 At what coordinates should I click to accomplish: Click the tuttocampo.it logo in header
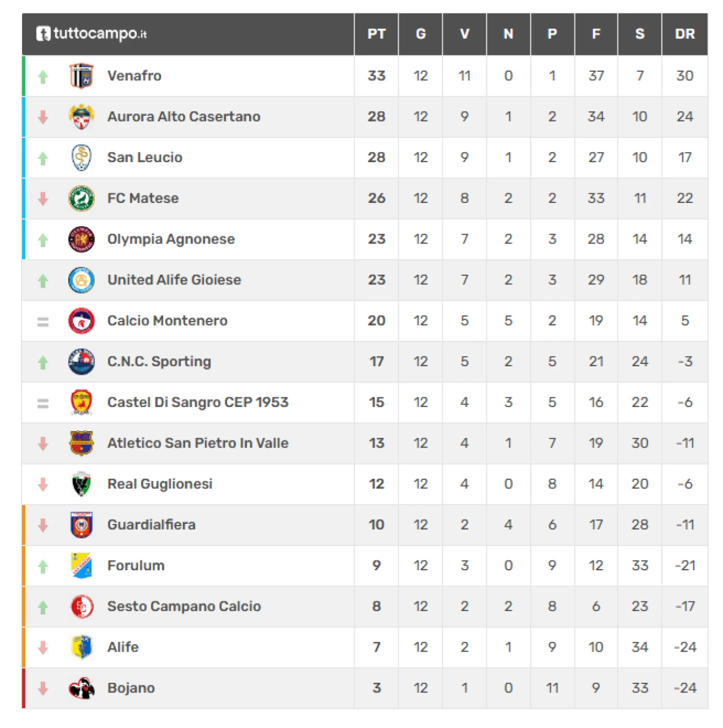pyautogui.click(x=92, y=34)
